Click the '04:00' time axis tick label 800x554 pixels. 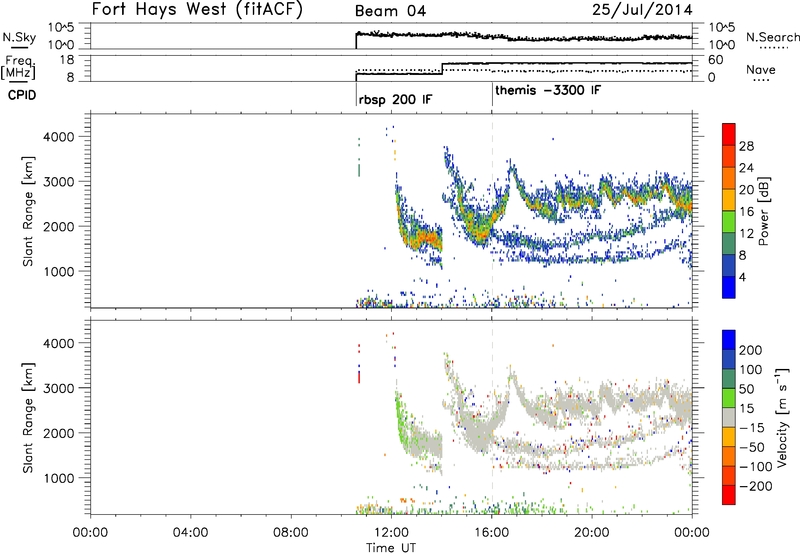coord(190,532)
